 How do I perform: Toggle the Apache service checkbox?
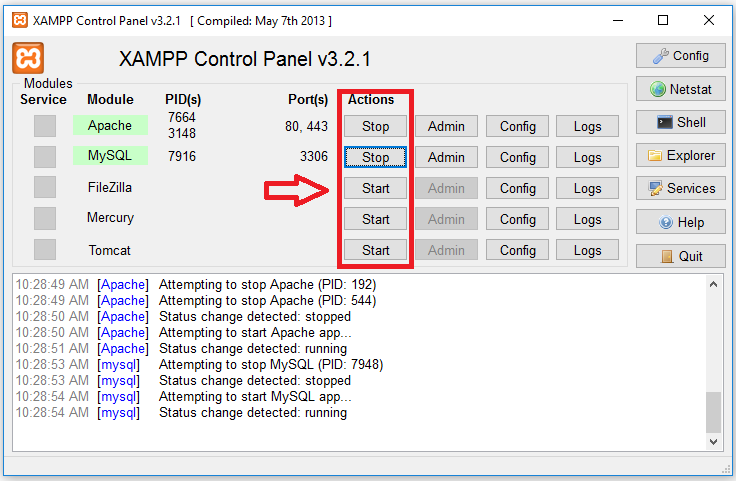coord(45,126)
